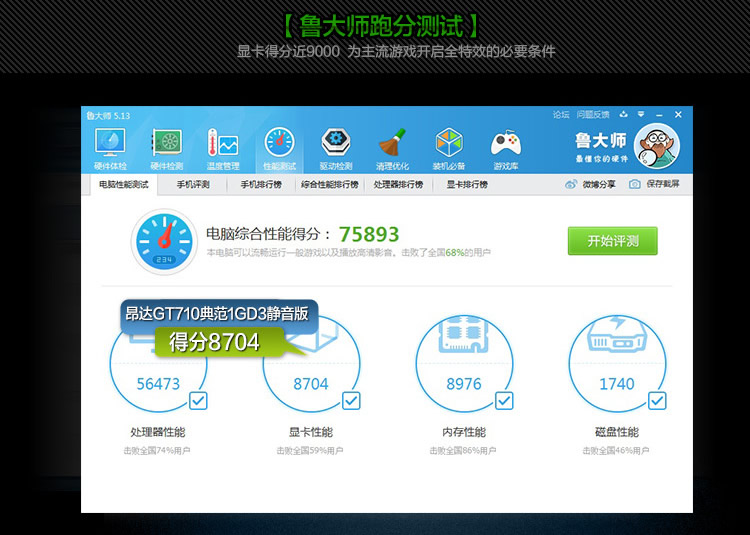
Task: Click the memory score 8976
Action: (464, 384)
